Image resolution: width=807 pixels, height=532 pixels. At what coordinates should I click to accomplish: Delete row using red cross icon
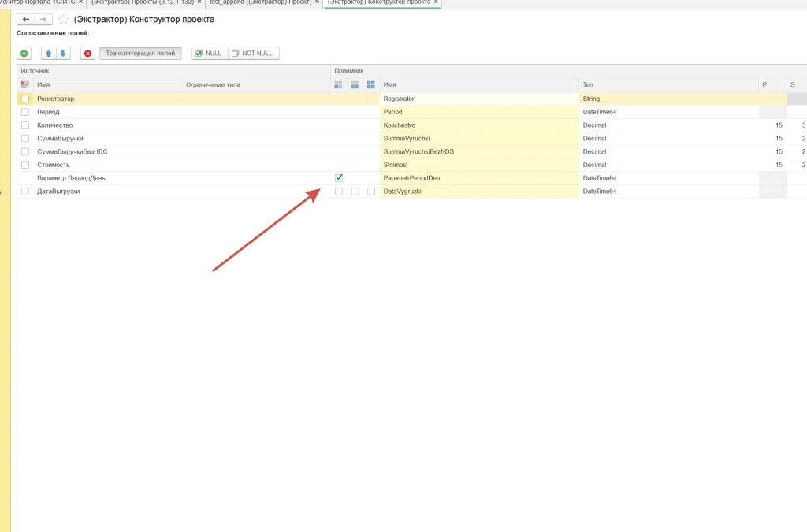87,54
